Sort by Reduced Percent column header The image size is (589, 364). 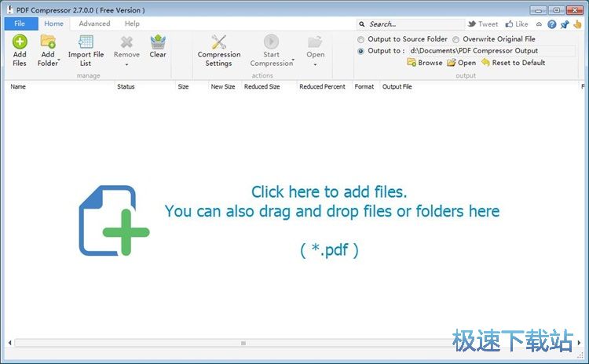coord(324,86)
